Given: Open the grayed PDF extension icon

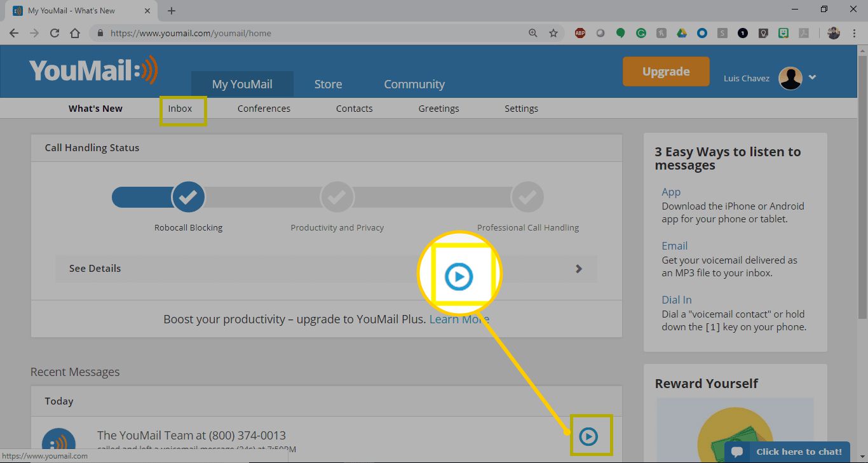Looking at the screenshot, I should click(x=804, y=33).
